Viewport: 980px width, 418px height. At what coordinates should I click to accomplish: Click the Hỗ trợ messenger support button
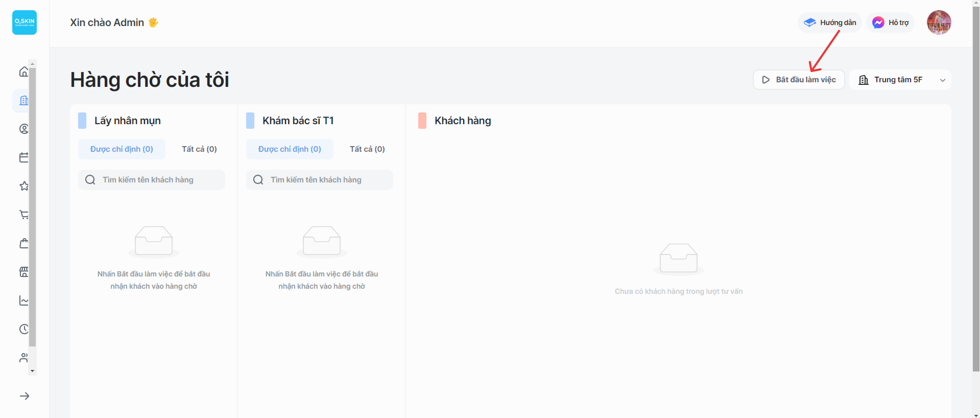[x=890, y=22]
